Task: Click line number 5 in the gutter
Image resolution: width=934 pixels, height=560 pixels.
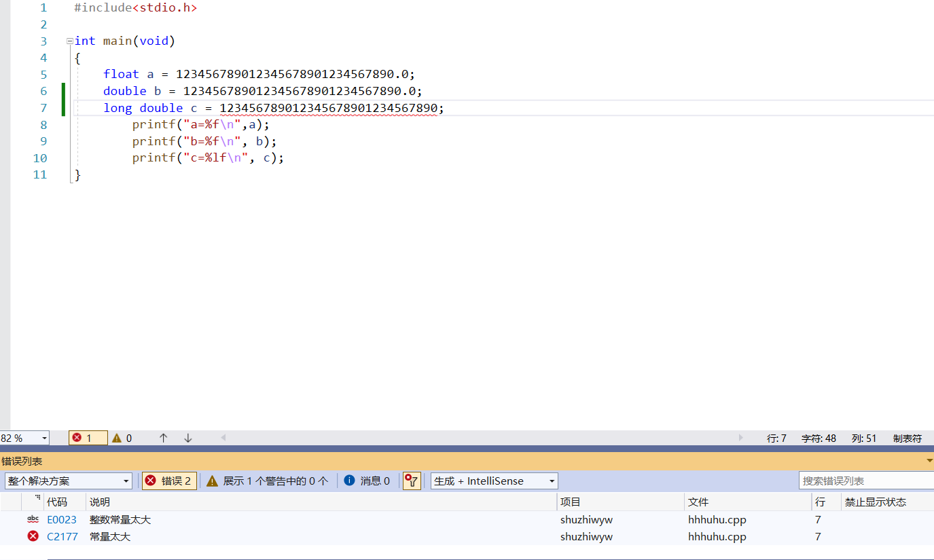Action: click(x=43, y=75)
